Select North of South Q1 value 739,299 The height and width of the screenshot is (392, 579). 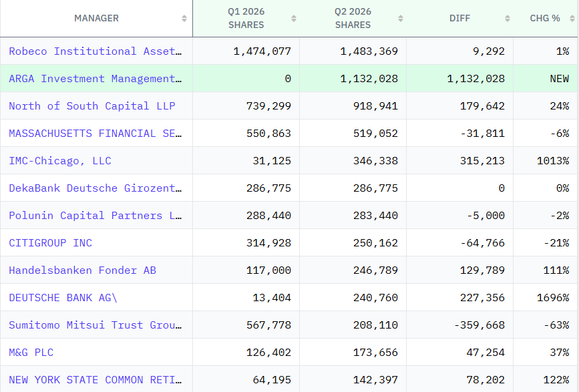coord(268,106)
